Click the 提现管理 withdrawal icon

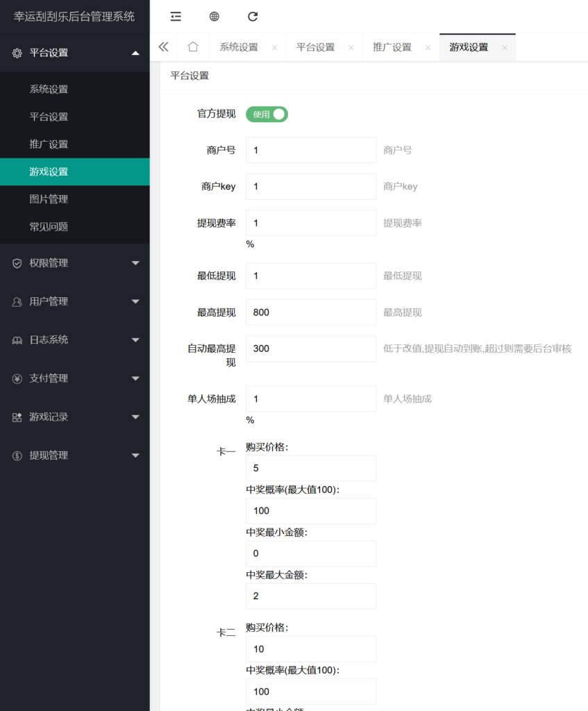[x=17, y=455]
